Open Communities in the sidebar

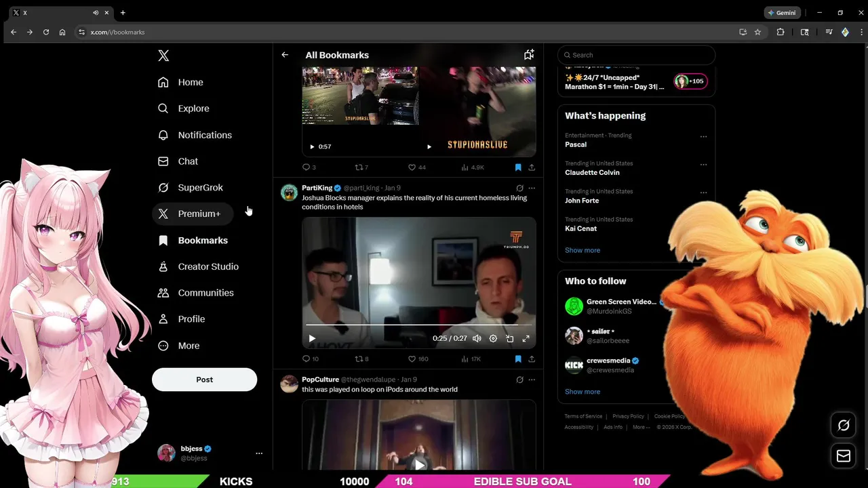coord(195,293)
